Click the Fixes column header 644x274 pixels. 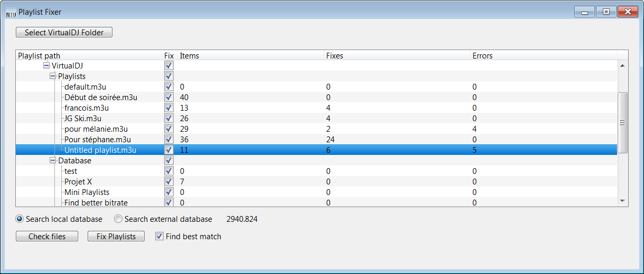point(397,56)
